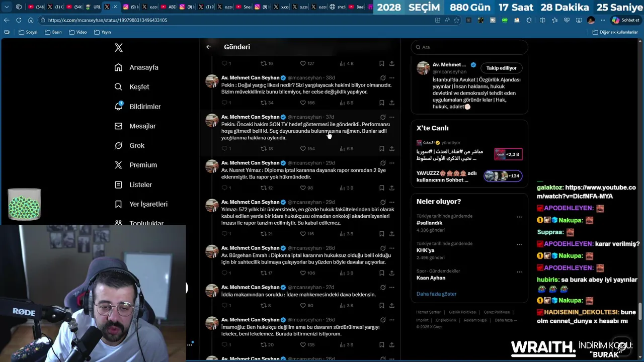The image size is (644, 362).
Task: Share the 'Doğal yargıç ilkesi' post
Action: point(392,103)
